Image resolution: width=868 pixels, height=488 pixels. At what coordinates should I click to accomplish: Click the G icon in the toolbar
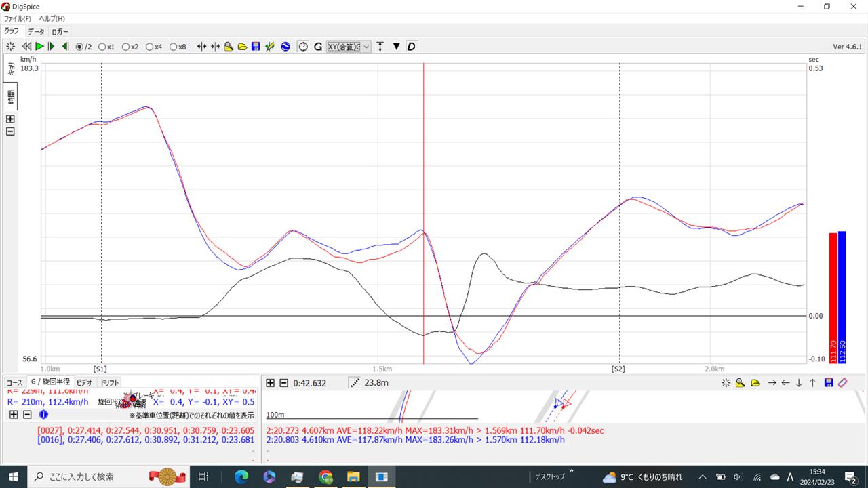317,47
